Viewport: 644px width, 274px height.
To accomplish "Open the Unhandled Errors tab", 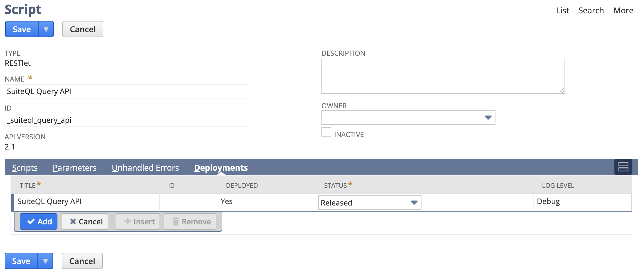I will pyautogui.click(x=145, y=168).
